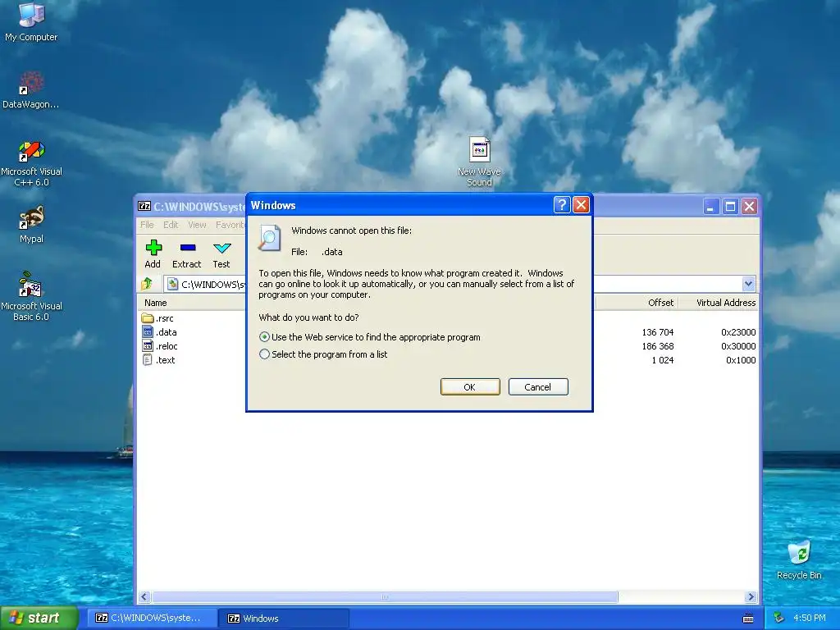Image resolution: width=840 pixels, height=630 pixels.
Task: Close the Windows cannot open dialog
Action: [x=582, y=204]
